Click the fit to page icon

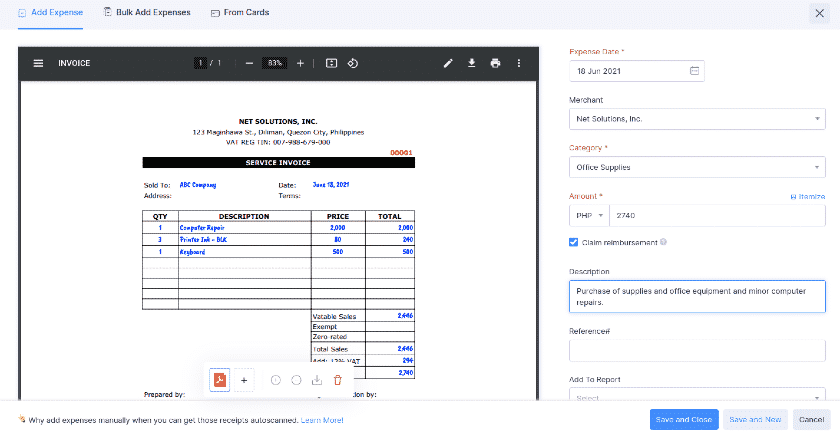[x=332, y=63]
